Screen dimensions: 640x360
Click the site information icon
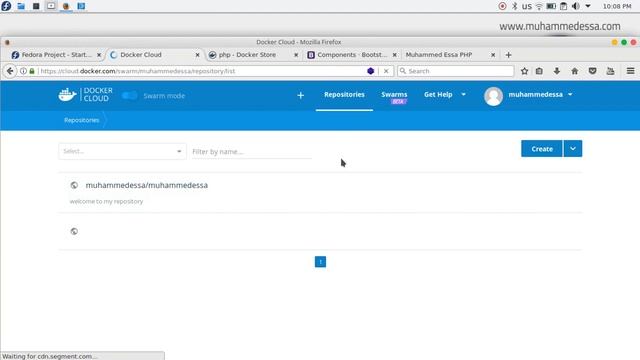pos(23,71)
